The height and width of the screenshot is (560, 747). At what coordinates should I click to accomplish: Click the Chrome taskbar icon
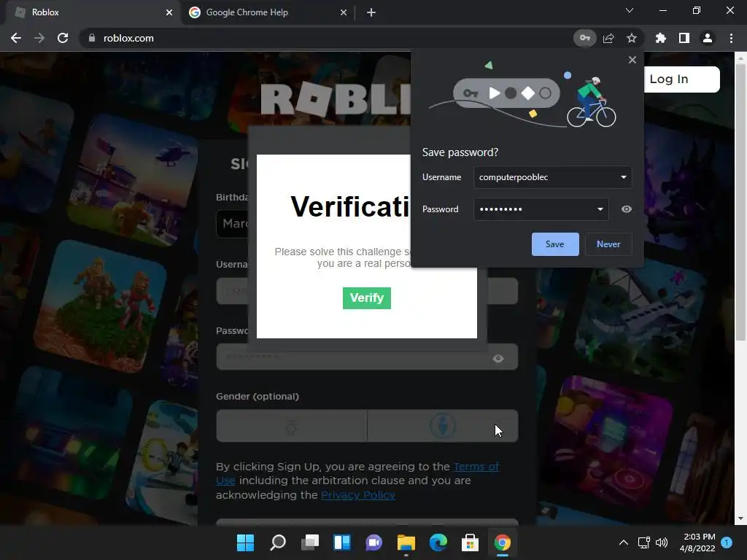(502, 542)
